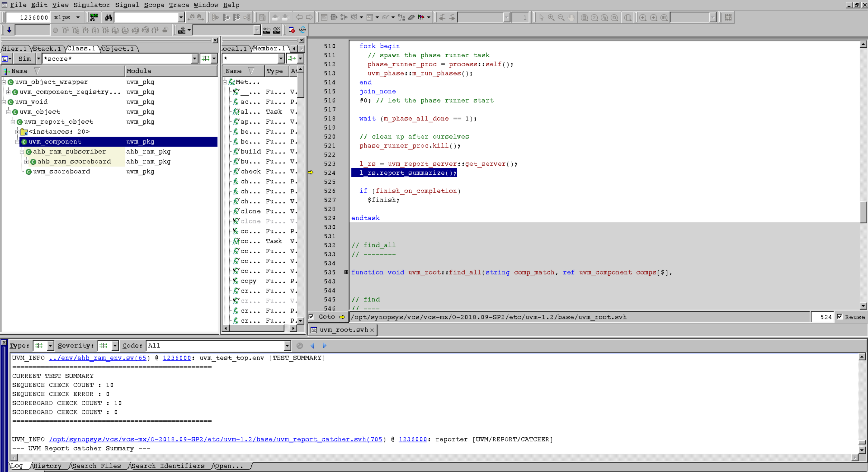Open the Simulator menu

(x=92, y=5)
